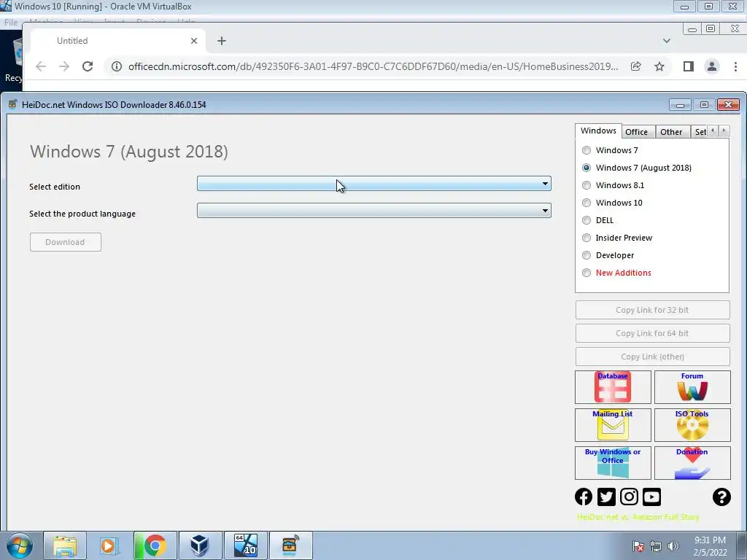Switch to the Office tab
Image resolution: width=747 pixels, height=560 pixels.
click(x=636, y=132)
